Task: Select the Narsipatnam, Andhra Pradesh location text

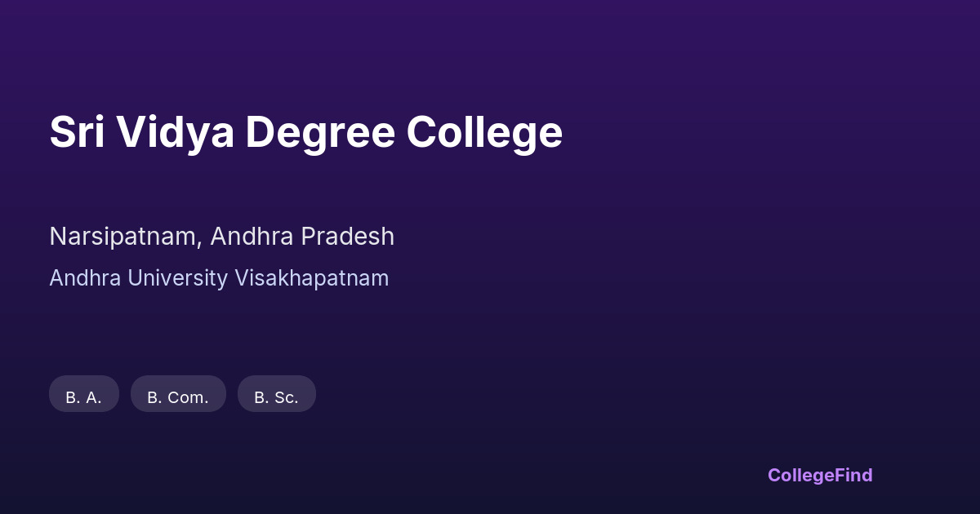Action: tap(221, 237)
